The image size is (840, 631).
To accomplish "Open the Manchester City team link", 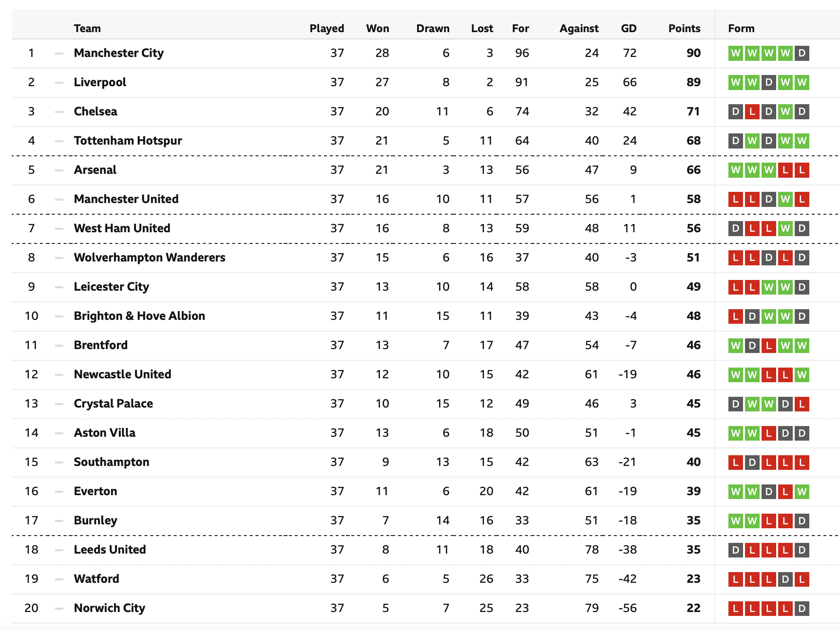I will click(x=119, y=53).
